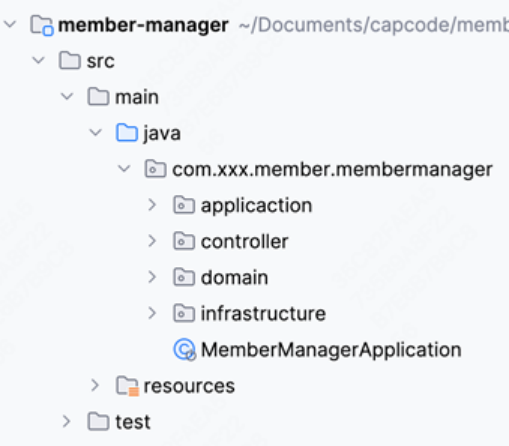Viewport: 509px width, 446px height.
Task: Select the MemberManagerApplication class
Action: [331, 350]
